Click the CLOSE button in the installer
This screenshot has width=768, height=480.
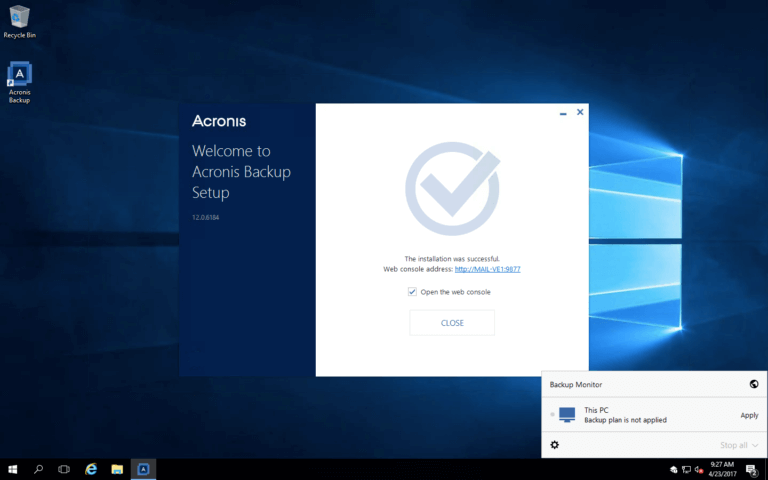point(452,323)
